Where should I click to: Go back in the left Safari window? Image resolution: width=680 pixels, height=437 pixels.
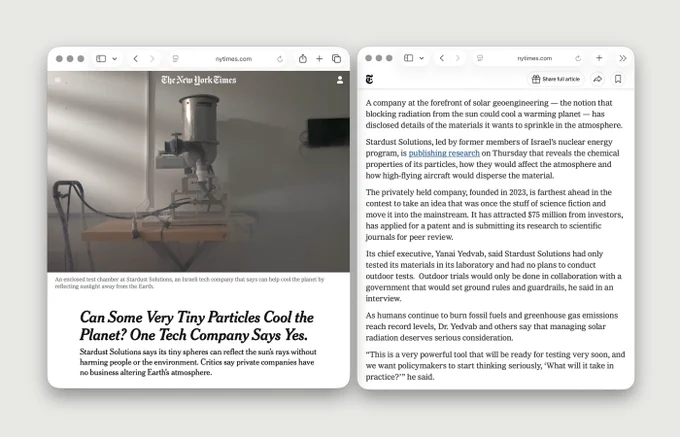click(x=136, y=59)
